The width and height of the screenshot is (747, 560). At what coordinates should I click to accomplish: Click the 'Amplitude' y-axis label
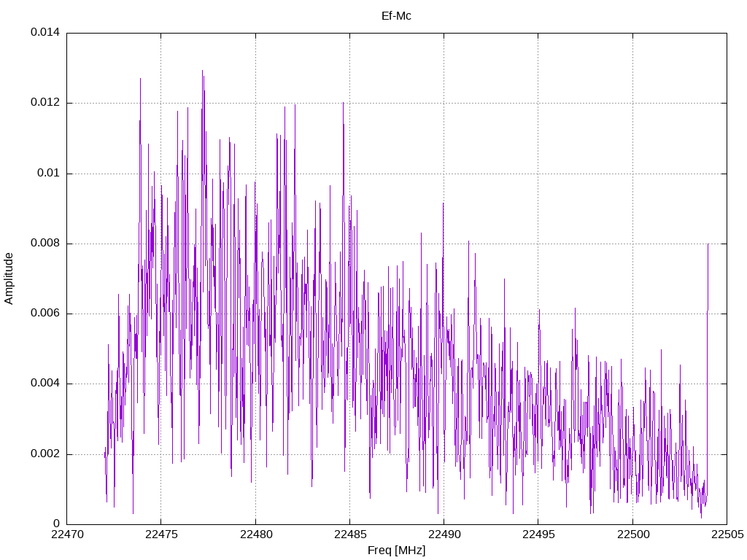click(x=9, y=279)
